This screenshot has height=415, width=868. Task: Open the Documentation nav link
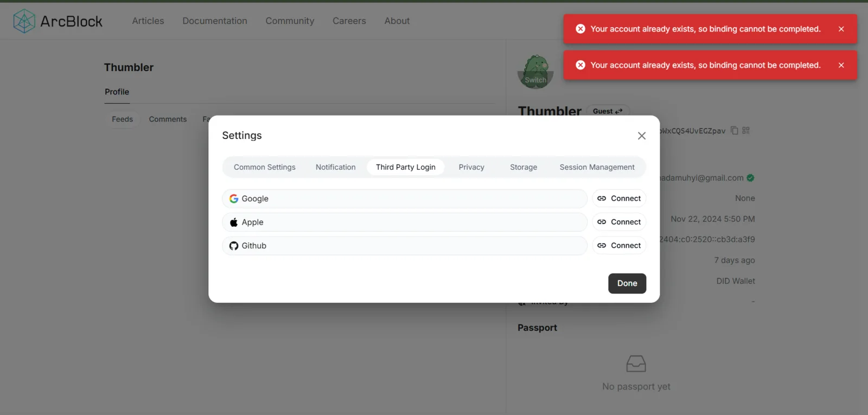[x=215, y=21]
